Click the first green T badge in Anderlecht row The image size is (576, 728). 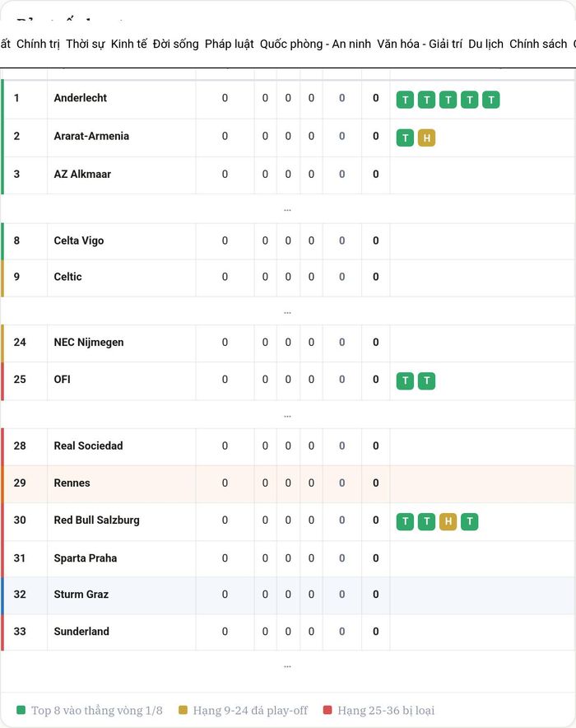[405, 100]
